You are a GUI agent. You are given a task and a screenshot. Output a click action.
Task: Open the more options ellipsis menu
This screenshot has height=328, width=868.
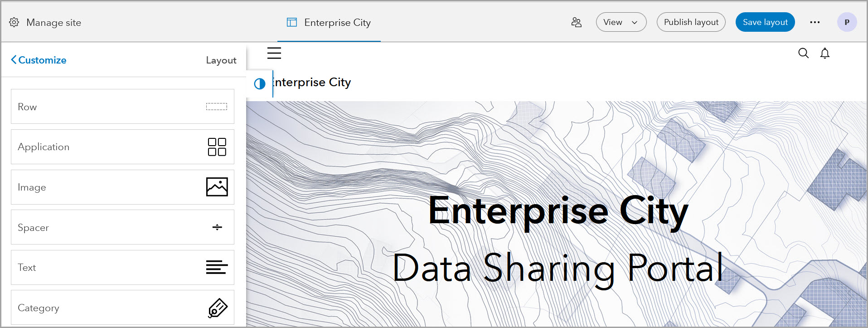815,22
